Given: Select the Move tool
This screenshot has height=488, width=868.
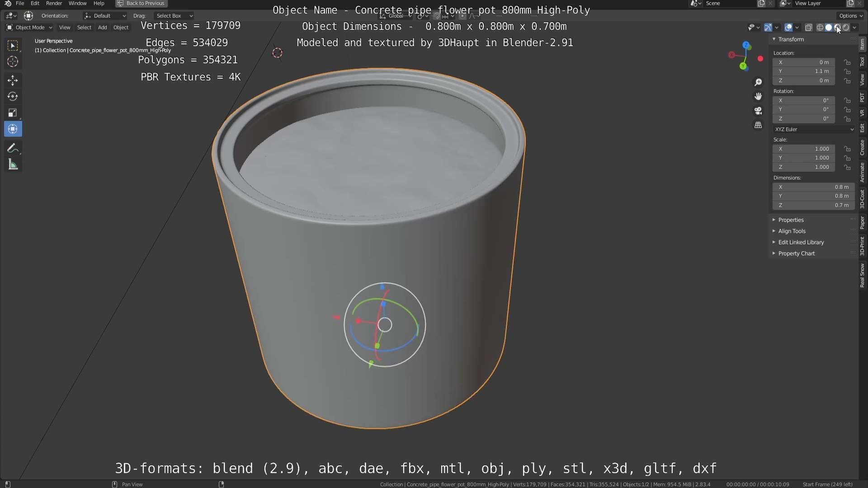Looking at the screenshot, I should (13, 80).
